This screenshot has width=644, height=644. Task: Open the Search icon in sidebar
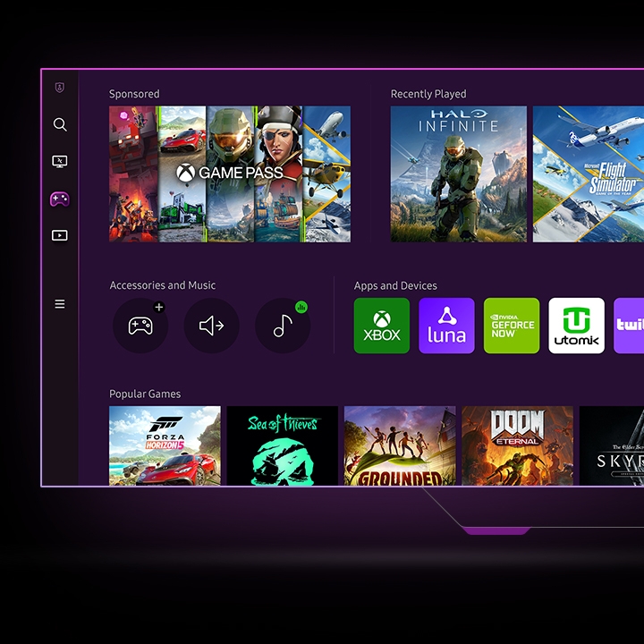coord(60,125)
